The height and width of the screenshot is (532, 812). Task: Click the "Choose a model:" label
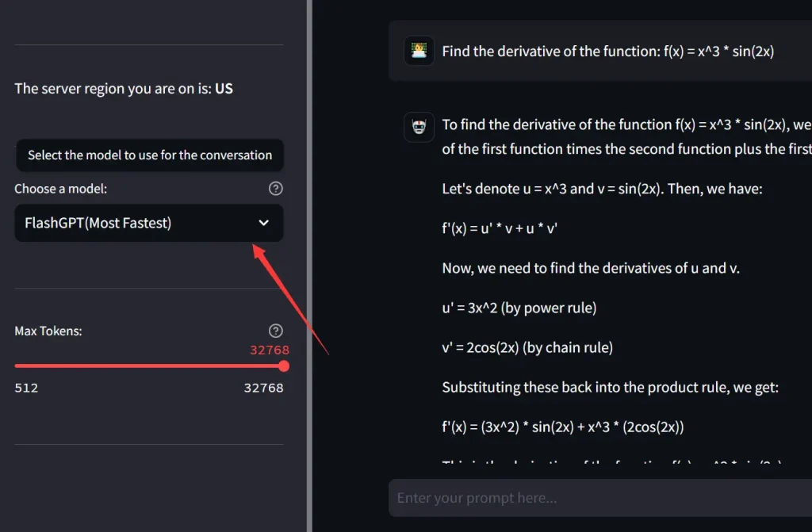[60, 189]
